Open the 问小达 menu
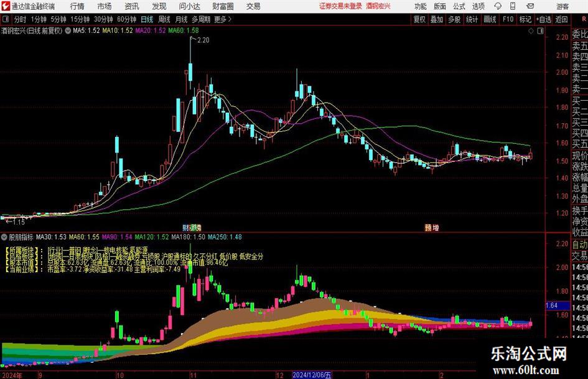The image size is (588, 379). click(x=189, y=6)
